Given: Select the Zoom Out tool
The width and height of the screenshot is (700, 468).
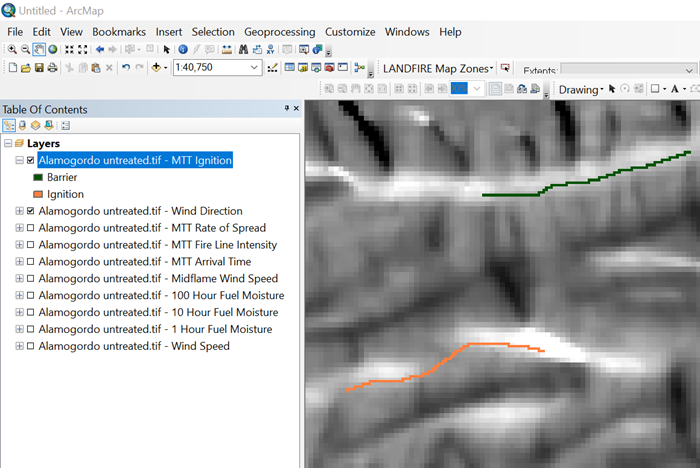Looking at the screenshot, I should tap(25, 50).
